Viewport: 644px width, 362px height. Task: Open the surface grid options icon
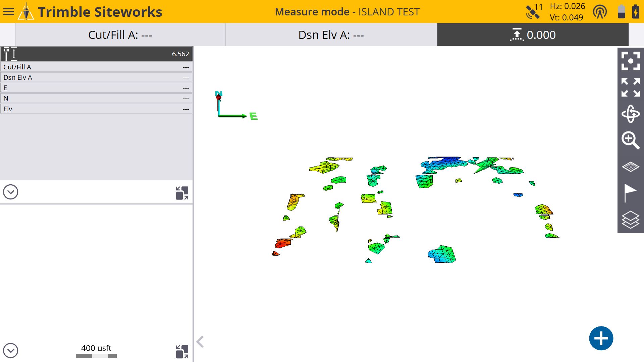click(631, 167)
